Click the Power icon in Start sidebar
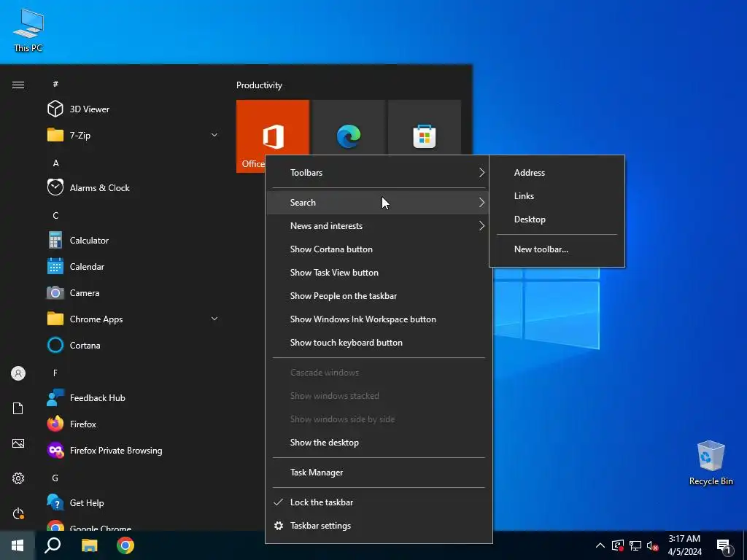The width and height of the screenshot is (747, 560). tap(18, 513)
